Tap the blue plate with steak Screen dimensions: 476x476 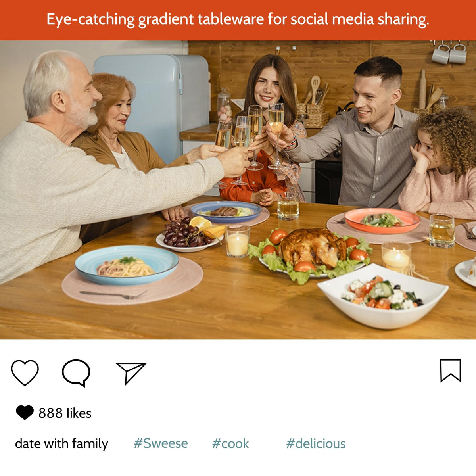point(226,211)
